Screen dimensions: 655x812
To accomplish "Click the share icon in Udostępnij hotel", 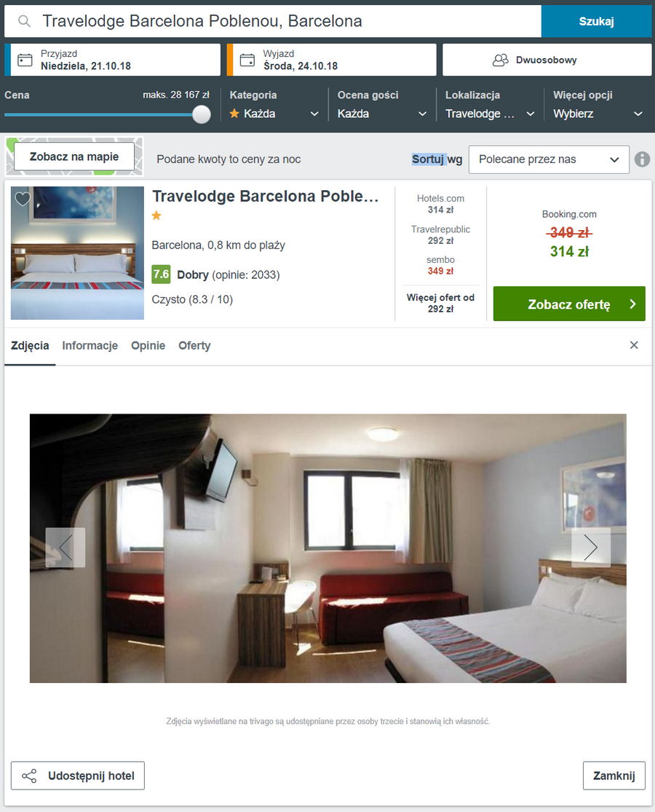I will tap(29, 776).
